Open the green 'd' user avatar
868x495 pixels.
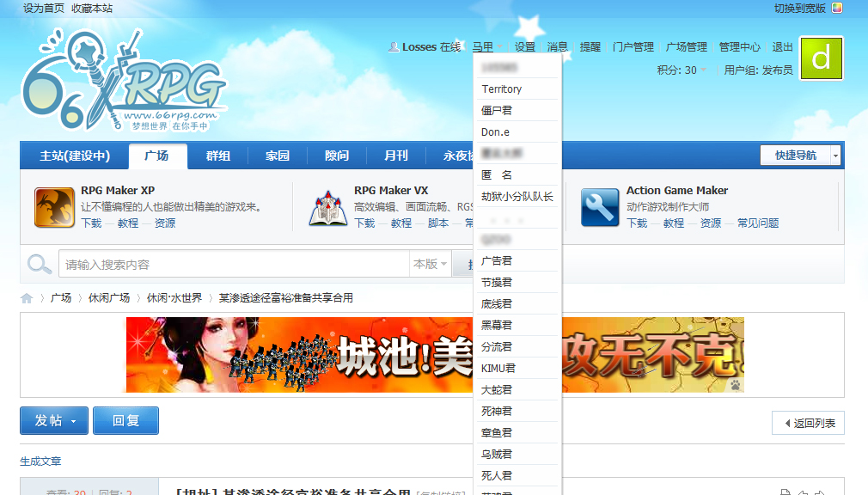click(x=822, y=58)
